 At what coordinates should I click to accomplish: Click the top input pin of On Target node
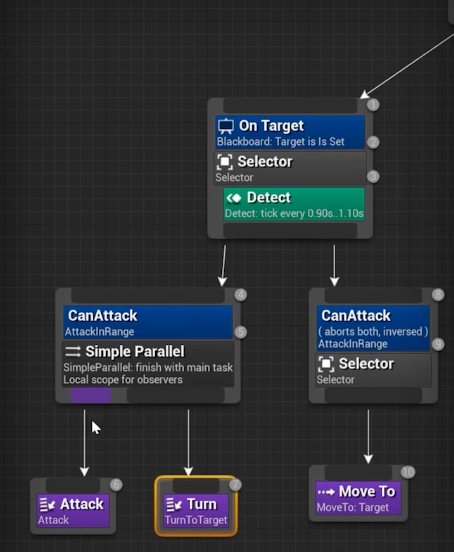(x=290, y=106)
